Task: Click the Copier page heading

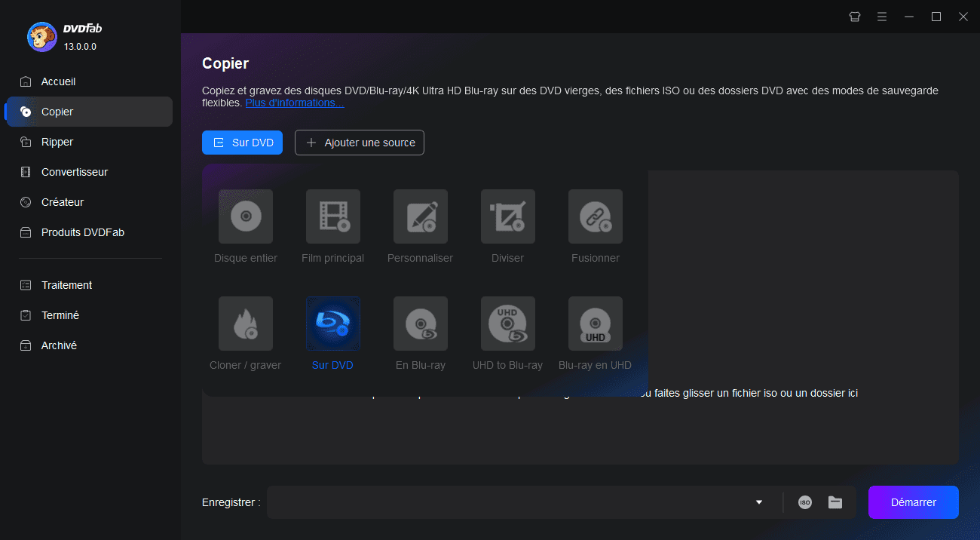Action: [x=225, y=63]
